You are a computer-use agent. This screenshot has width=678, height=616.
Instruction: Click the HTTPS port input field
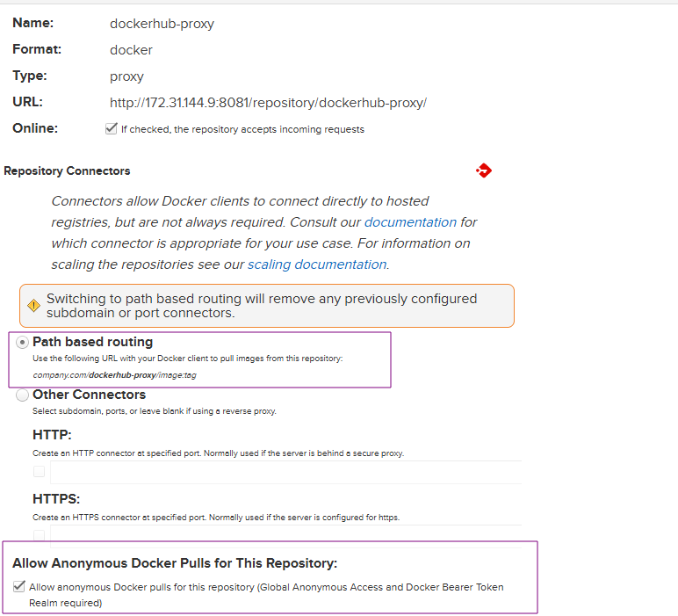click(x=285, y=535)
